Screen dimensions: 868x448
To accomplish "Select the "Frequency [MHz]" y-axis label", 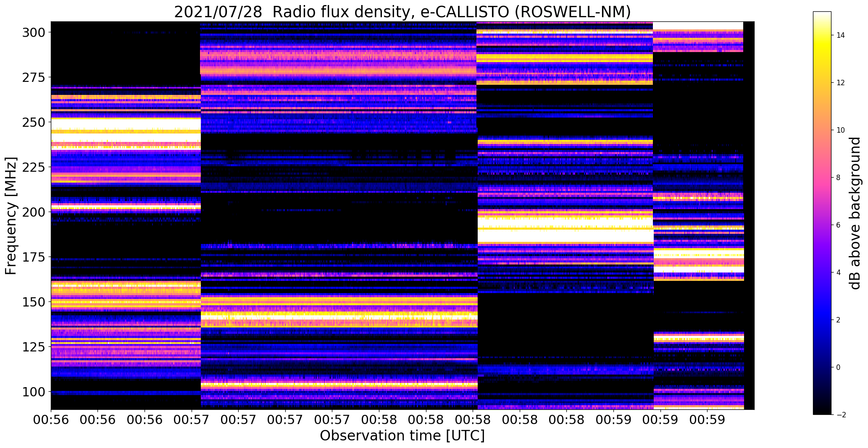I will [11, 216].
